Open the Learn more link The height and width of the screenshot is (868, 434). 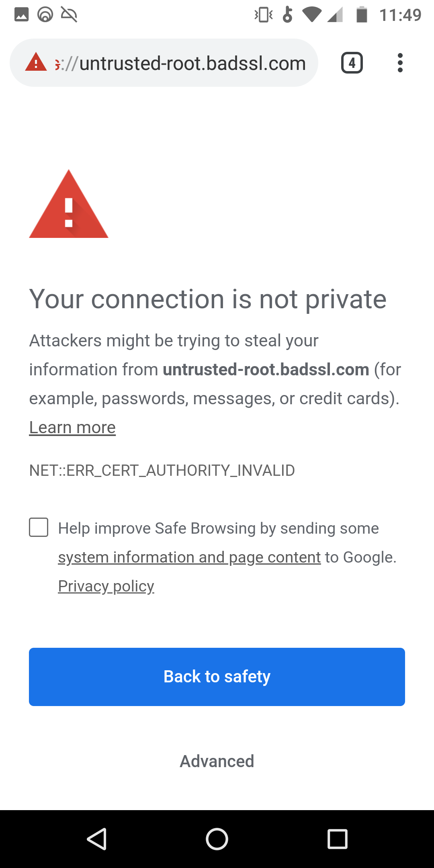pyautogui.click(x=72, y=427)
